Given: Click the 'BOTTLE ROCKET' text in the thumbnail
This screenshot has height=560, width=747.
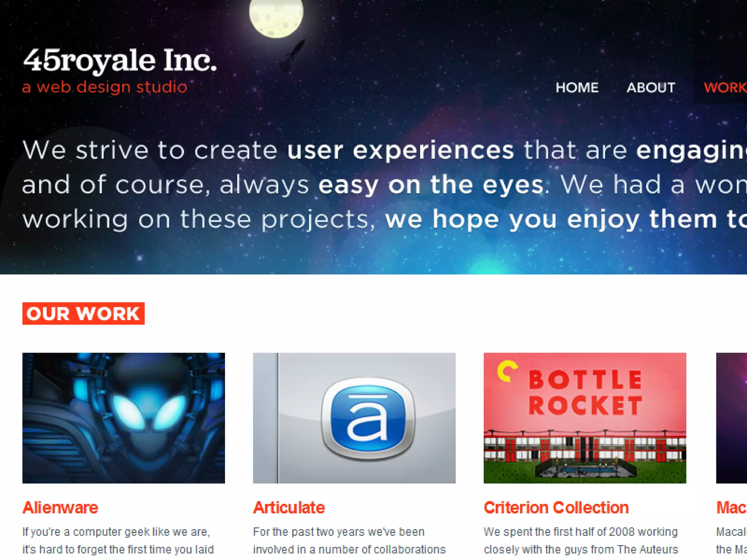Looking at the screenshot, I should (x=585, y=393).
